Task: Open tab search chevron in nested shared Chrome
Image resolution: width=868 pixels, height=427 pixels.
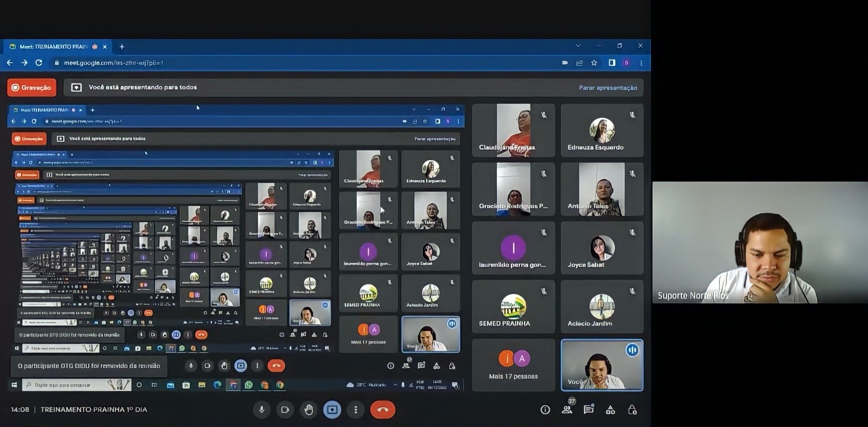Action: click(414, 109)
